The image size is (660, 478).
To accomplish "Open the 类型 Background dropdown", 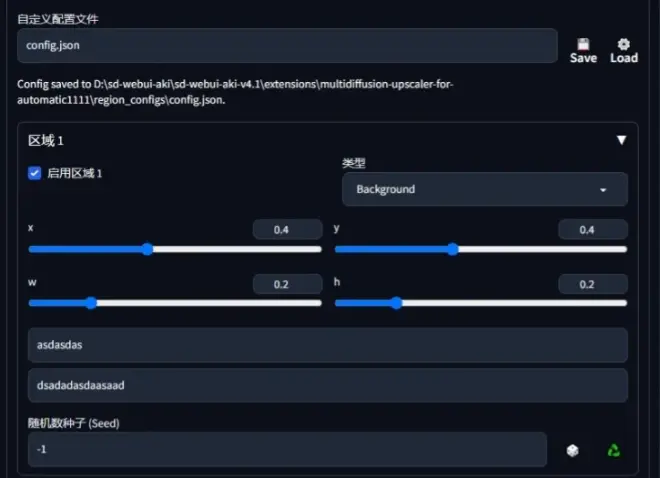I will click(x=485, y=189).
